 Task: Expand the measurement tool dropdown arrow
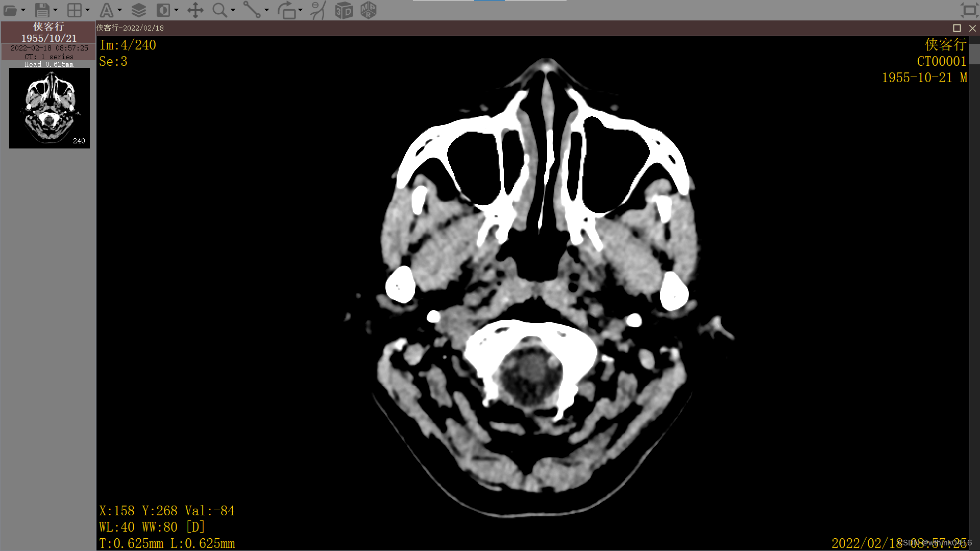(266, 10)
